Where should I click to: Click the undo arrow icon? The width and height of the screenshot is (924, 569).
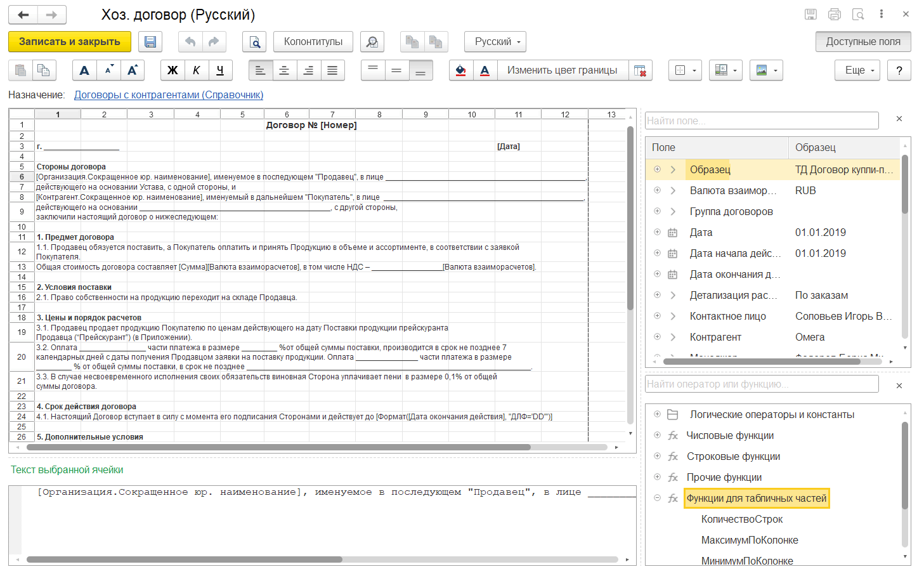point(190,42)
